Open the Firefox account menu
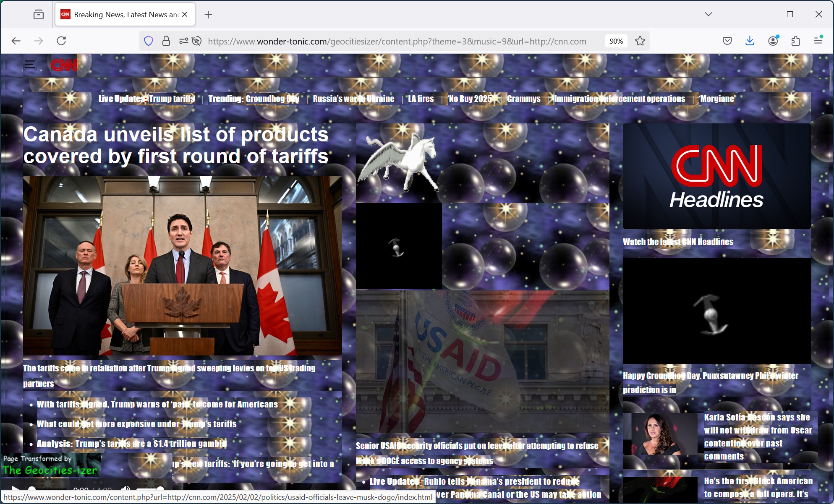Viewport: 834px width, 504px height. [x=773, y=41]
